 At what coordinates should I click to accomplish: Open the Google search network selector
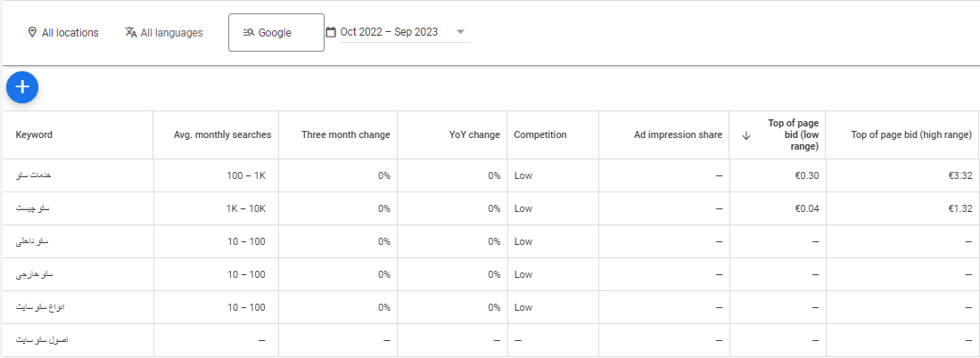(276, 33)
